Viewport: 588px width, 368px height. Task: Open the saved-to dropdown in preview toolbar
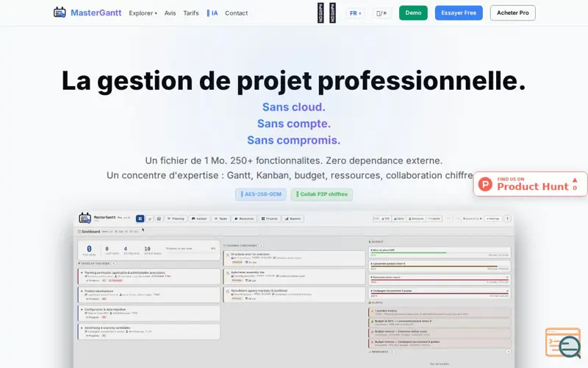pos(473,219)
